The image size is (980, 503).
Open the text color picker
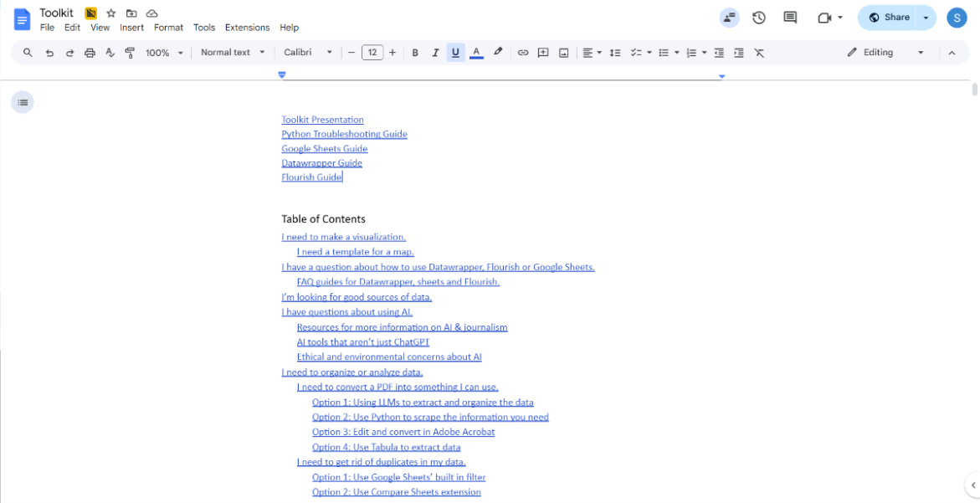476,53
